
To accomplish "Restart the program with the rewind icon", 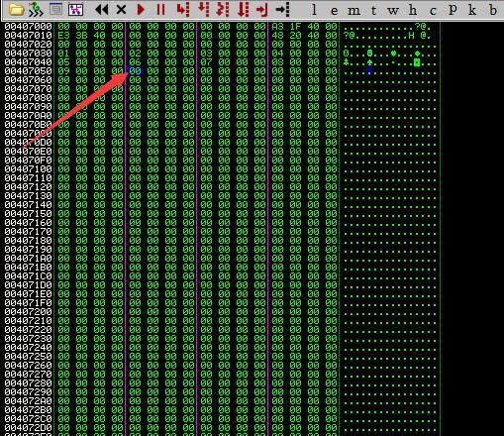I will pos(101,10).
